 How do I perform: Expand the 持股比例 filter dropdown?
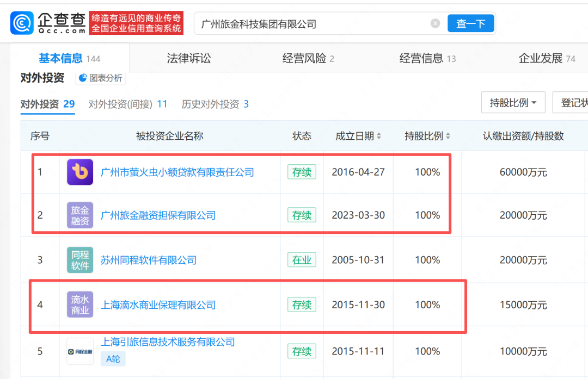(x=513, y=103)
